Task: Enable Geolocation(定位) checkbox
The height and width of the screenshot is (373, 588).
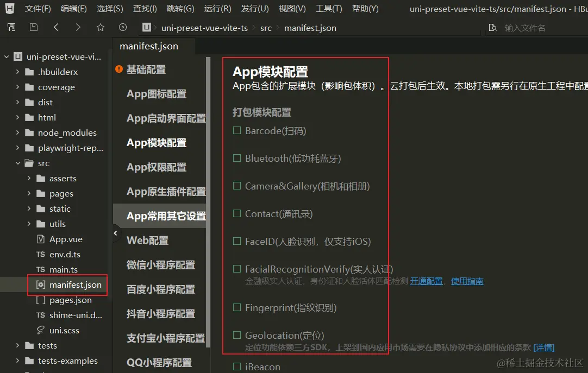Action: coord(236,335)
